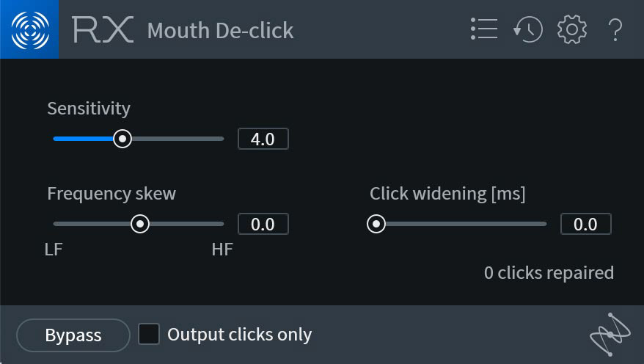644x364 pixels.
Task: Click the Mouth De-click title text
Action: click(221, 31)
